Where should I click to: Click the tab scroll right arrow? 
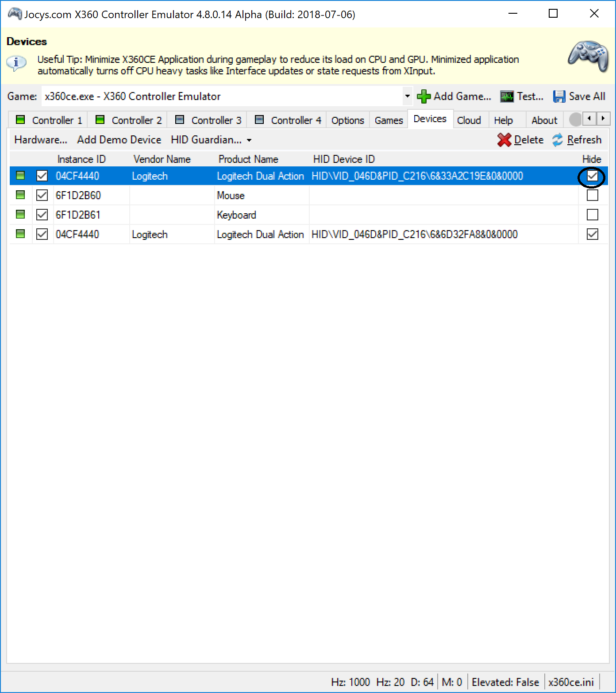603,118
